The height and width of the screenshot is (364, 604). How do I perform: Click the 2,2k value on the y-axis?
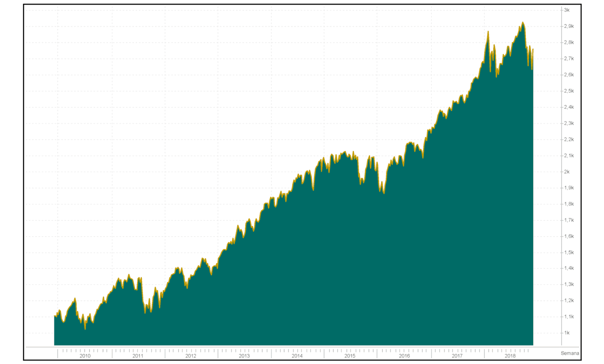(x=569, y=139)
